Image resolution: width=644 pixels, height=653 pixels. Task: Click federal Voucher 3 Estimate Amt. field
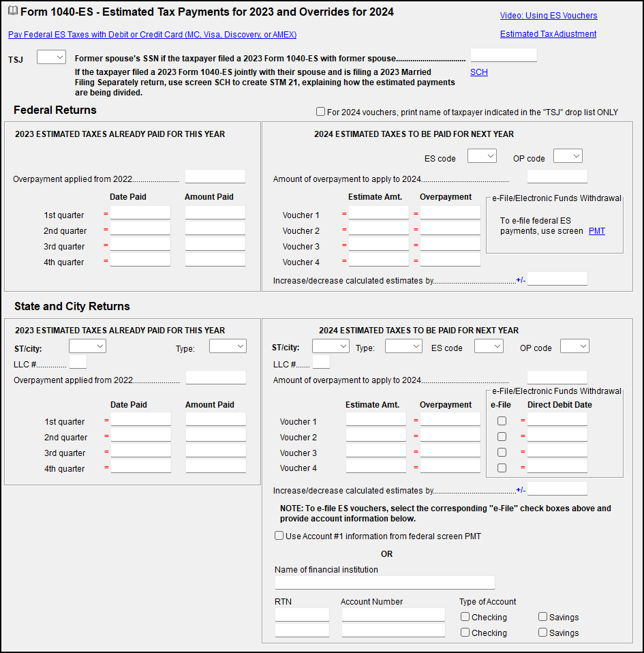pos(379,244)
